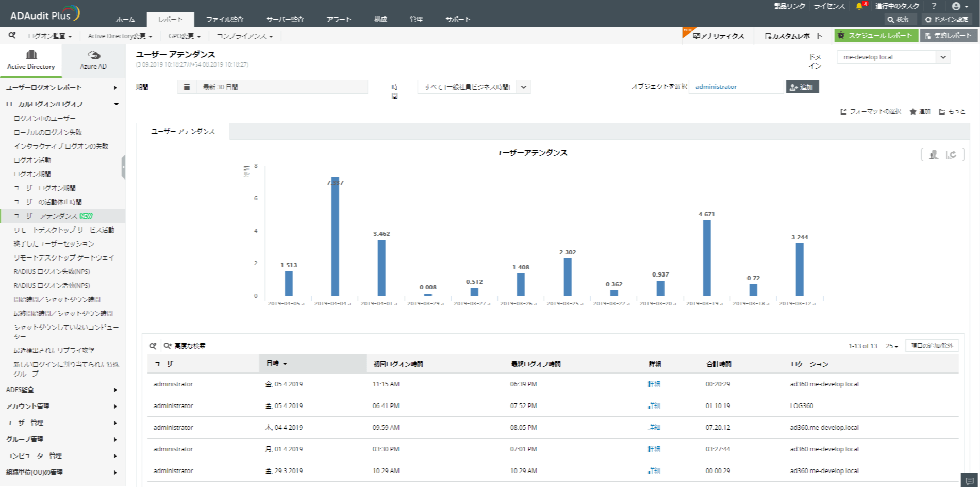980x487 pixels.
Task: Click the search icon above the table
Action: point(153,346)
